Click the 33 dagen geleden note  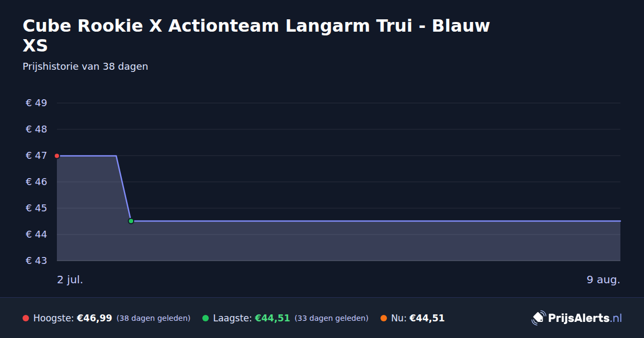coord(332,318)
